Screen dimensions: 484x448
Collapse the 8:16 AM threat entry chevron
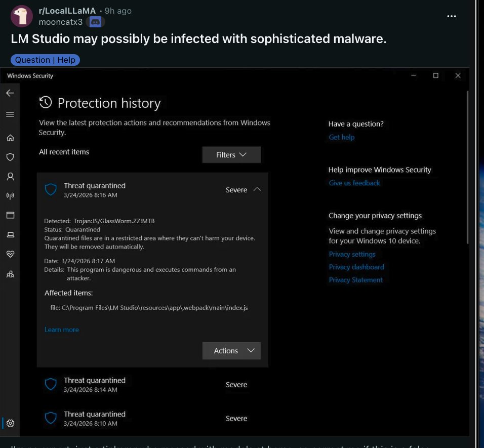[x=257, y=189]
